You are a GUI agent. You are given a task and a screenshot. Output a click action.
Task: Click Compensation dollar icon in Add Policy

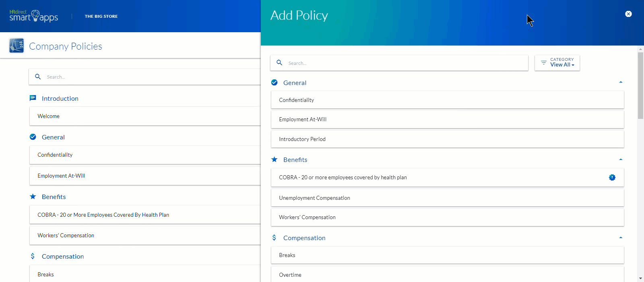pyautogui.click(x=274, y=238)
